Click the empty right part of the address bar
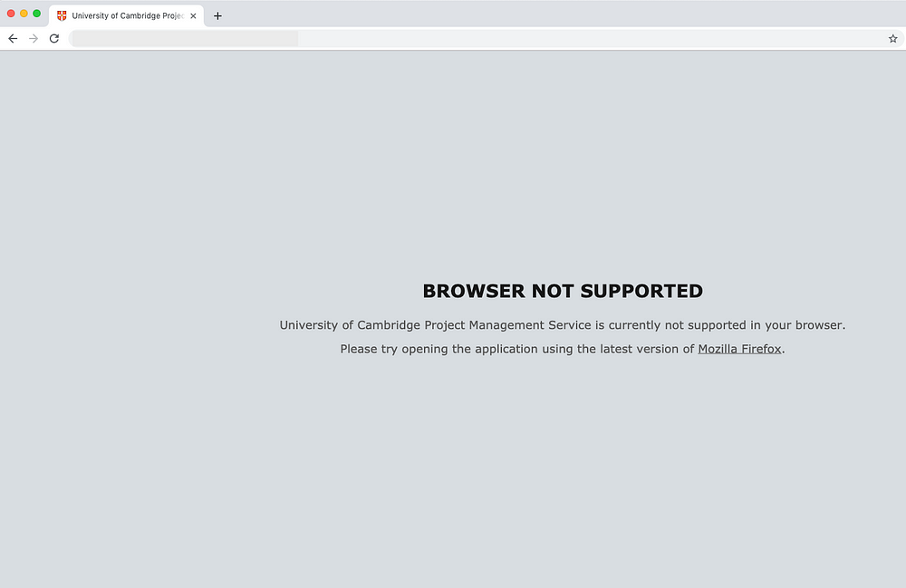This screenshot has height=588, width=906. (590, 39)
